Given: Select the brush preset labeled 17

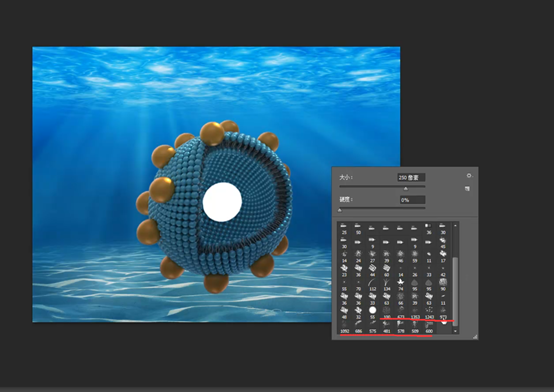Looking at the screenshot, I should 443,257.
